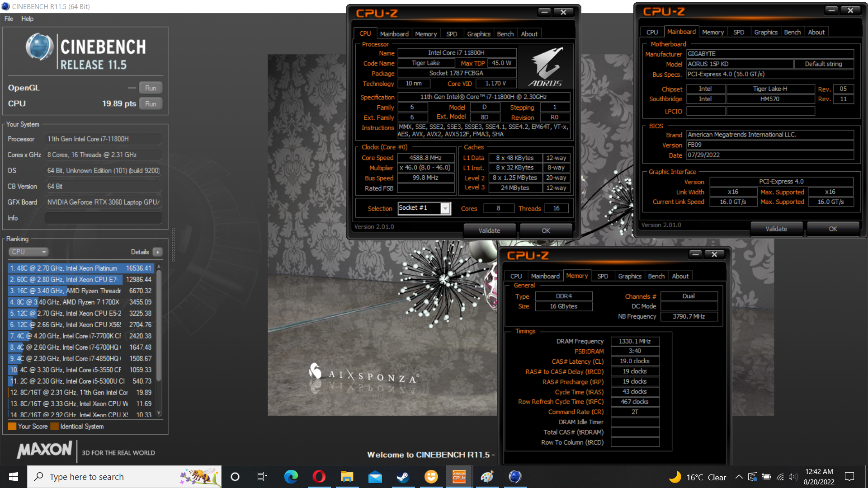Switch to Bench tab in Memory window
This screenshot has height=488, width=868.
tap(656, 276)
